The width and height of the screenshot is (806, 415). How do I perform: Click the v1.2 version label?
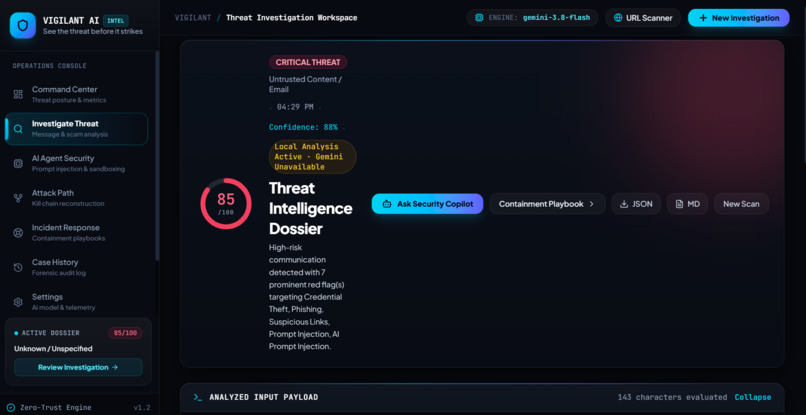142,407
